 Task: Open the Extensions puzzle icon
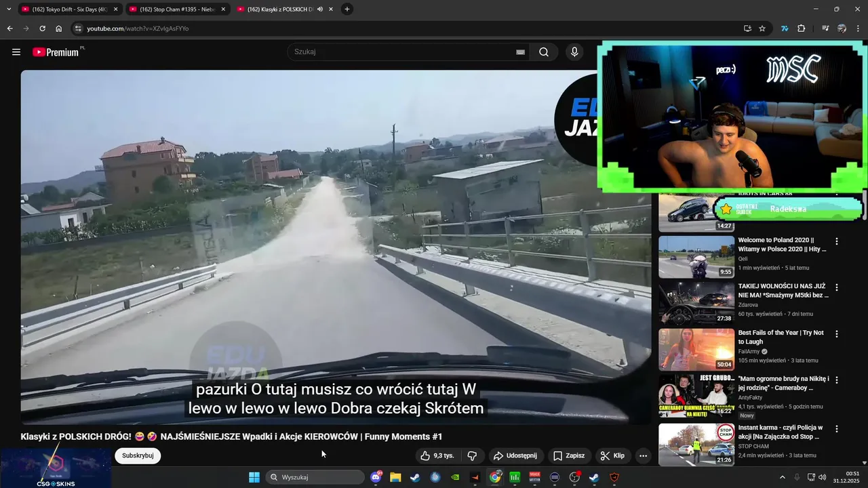[x=802, y=28]
